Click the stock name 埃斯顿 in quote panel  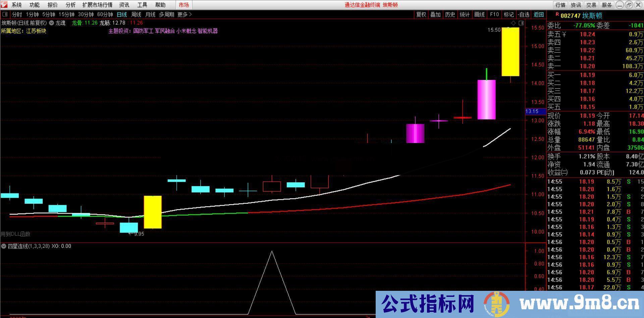tap(592, 16)
